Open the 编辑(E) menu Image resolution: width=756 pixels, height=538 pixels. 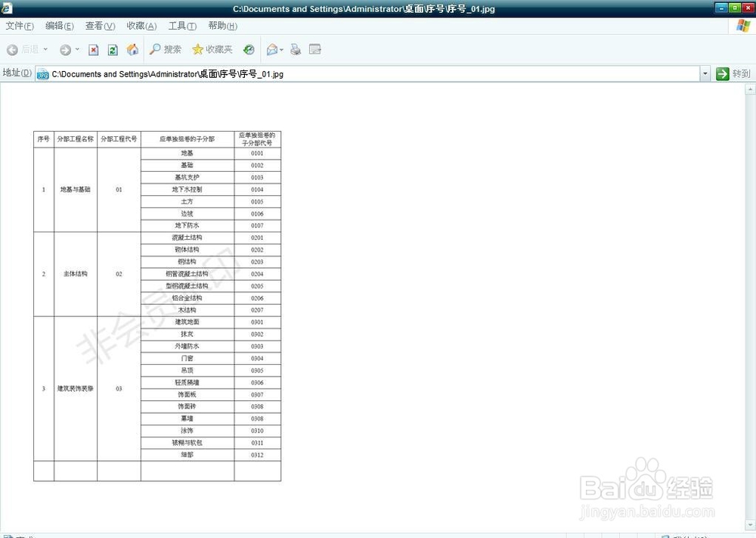[x=59, y=26]
